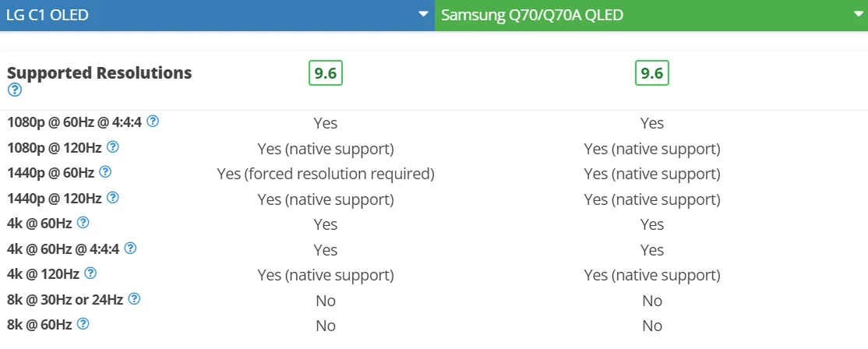Open 8k @ 60Hz question mark icon
868x349 pixels.
[83, 324]
